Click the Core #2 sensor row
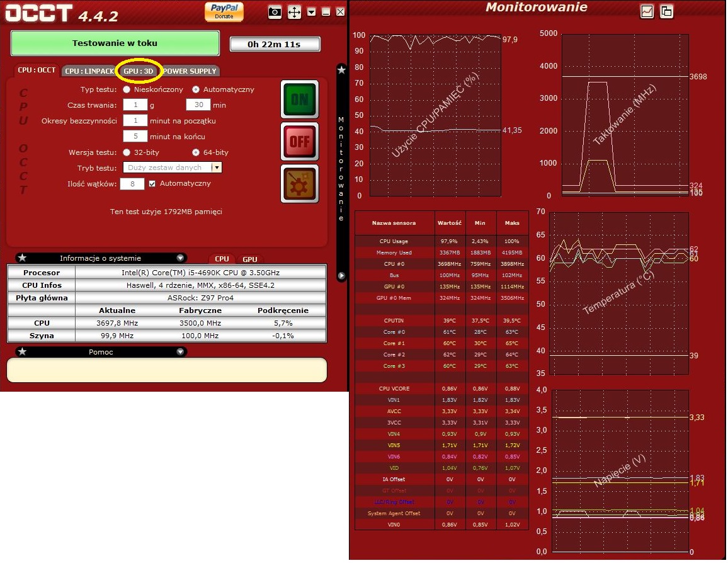 click(x=441, y=355)
